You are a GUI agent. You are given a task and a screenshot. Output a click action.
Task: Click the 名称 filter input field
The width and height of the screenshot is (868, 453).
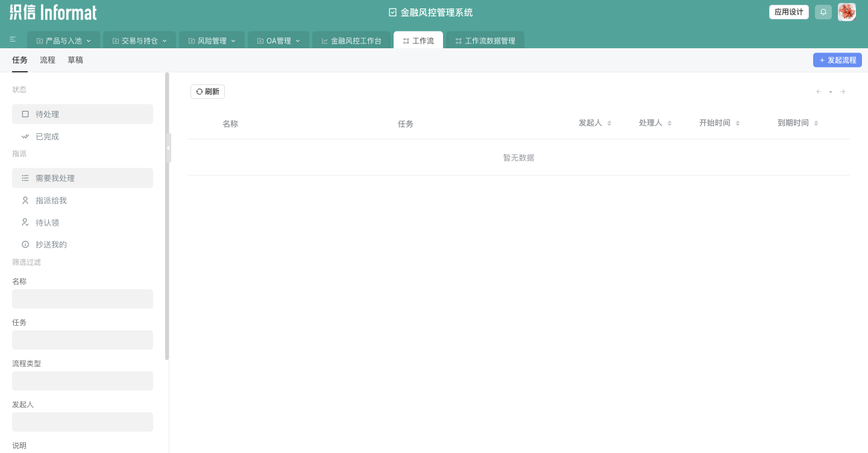83,299
